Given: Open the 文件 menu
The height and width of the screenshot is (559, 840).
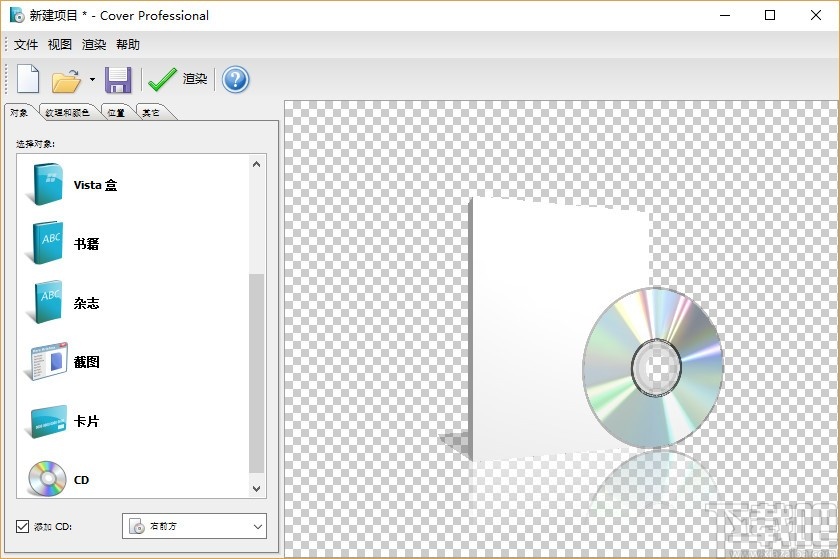Looking at the screenshot, I should 26,44.
